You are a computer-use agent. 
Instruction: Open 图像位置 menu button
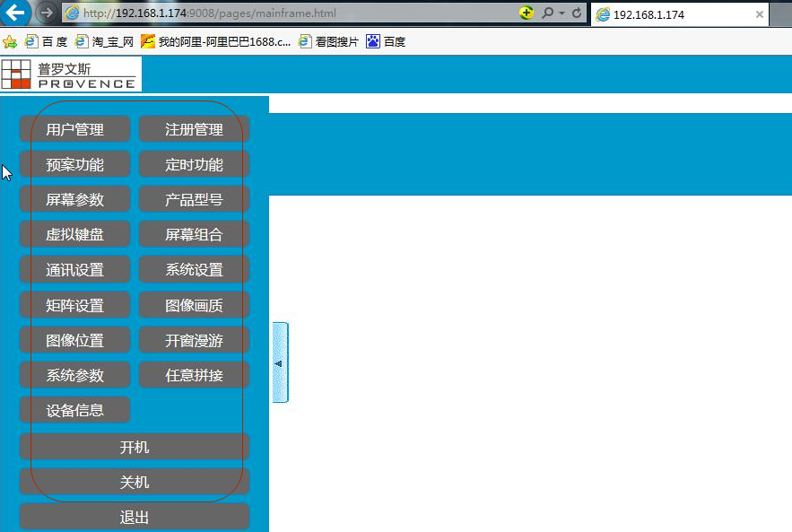[74, 340]
